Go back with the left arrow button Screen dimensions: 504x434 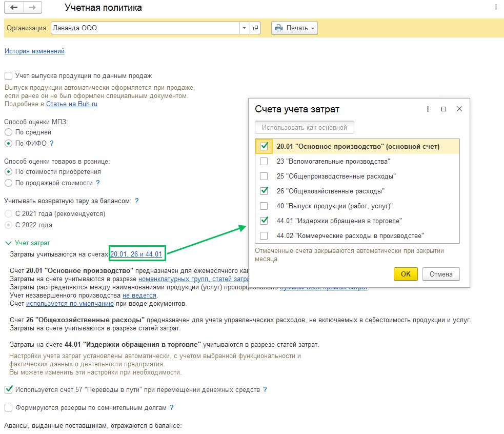(14, 7)
